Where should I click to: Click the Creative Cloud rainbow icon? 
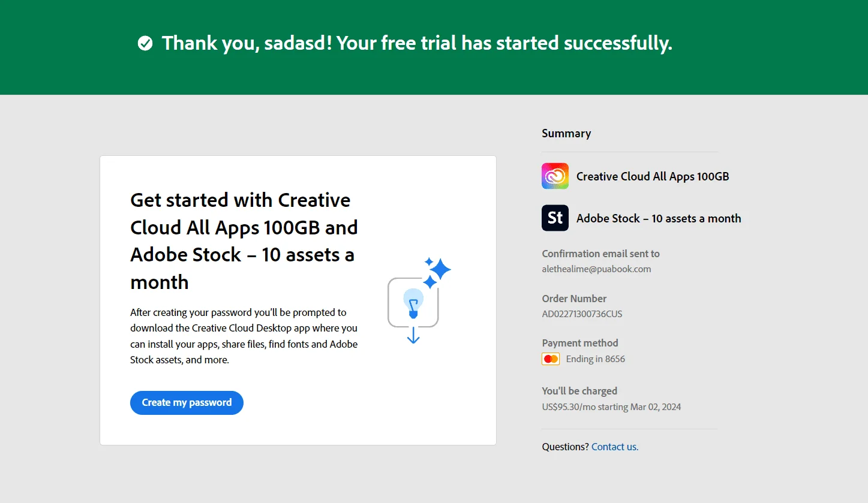[555, 176]
